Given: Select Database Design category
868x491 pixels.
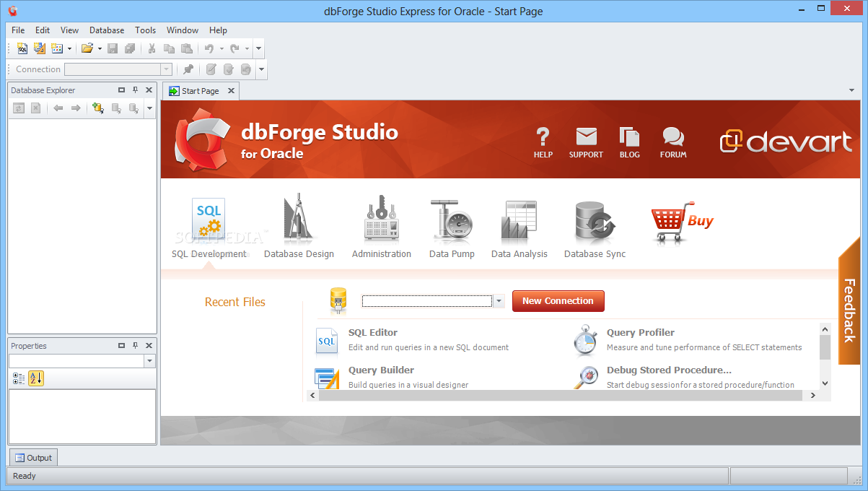Looking at the screenshot, I should tap(299, 227).
